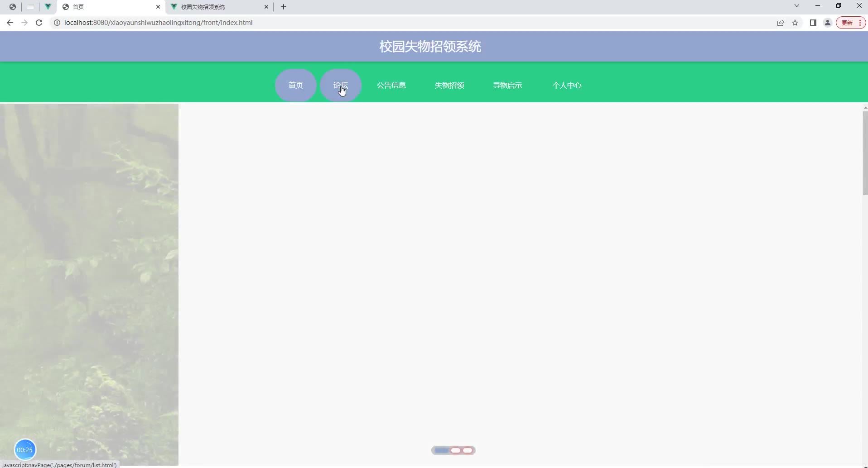Image resolution: width=868 pixels, height=468 pixels.
Task: Bookmark this page with the star icon
Action: point(795,23)
